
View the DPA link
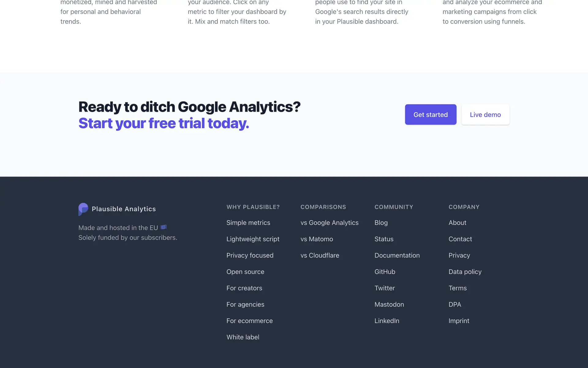tap(454, 305)
